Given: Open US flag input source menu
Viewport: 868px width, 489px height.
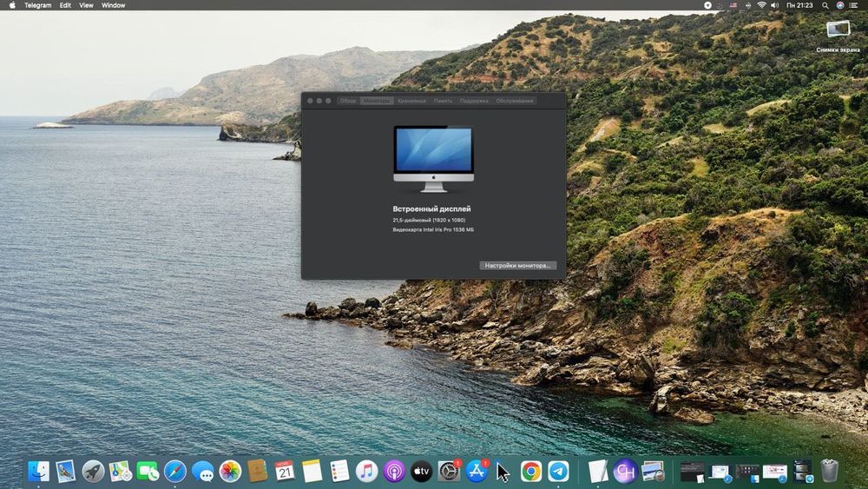Looking at the screenshot, I should point(733,5).
